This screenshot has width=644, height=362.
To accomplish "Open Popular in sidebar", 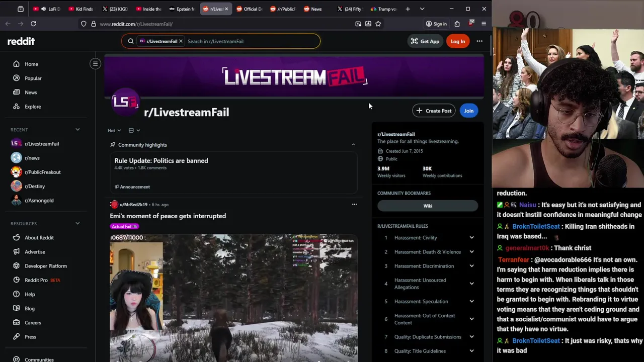I will coord(33,78).
